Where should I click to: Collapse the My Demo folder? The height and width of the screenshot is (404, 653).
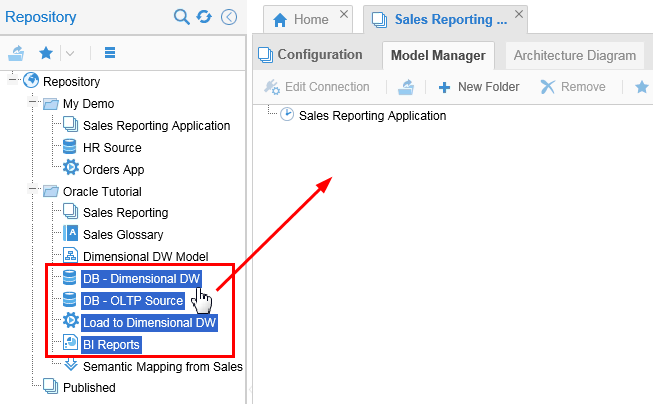click(32, 101)
